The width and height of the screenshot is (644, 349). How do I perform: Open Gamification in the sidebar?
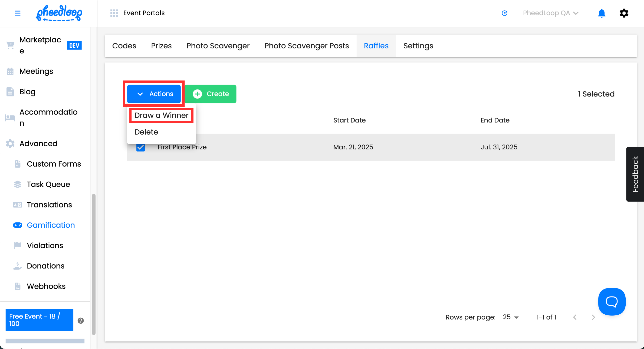[51, 225]
